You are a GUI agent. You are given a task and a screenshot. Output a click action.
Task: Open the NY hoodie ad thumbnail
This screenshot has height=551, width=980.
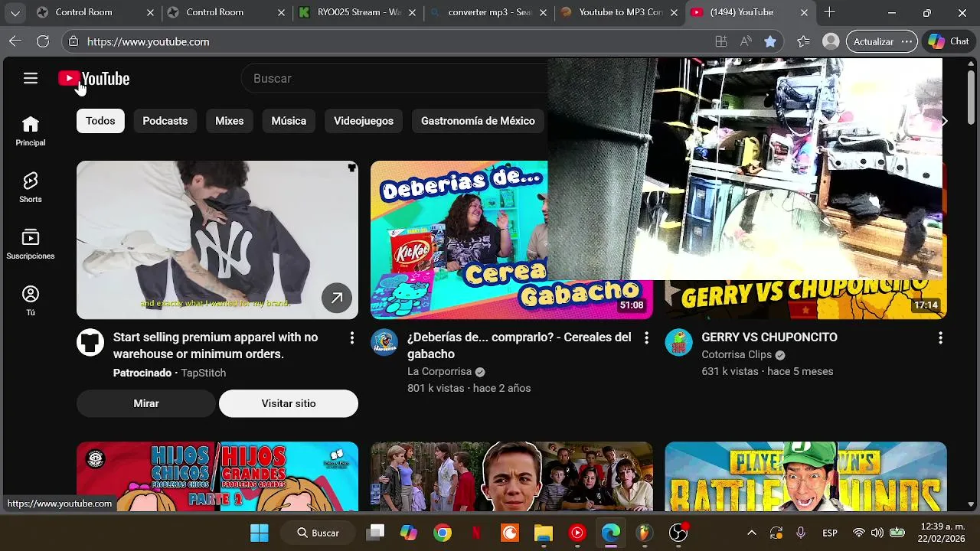pyautogui.click(x=217, y=240)
